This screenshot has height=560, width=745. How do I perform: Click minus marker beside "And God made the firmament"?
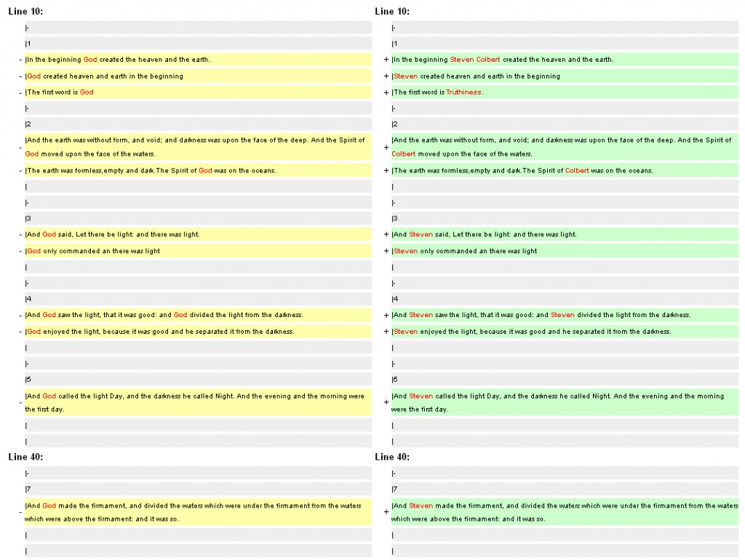click(20, 513)
